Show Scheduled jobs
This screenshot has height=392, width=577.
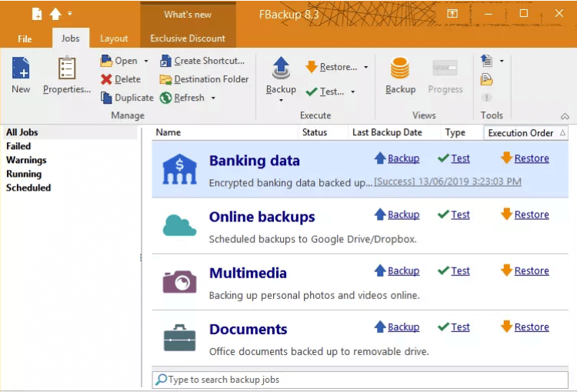(28, 188)
